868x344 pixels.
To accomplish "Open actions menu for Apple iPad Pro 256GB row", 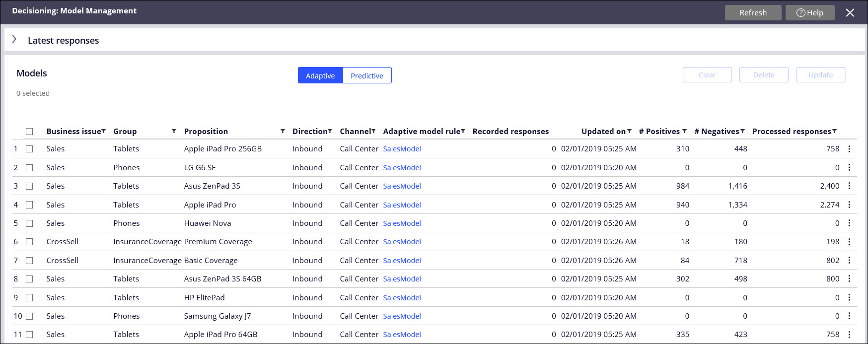I will pyautogui.click(x=849, y=149).
